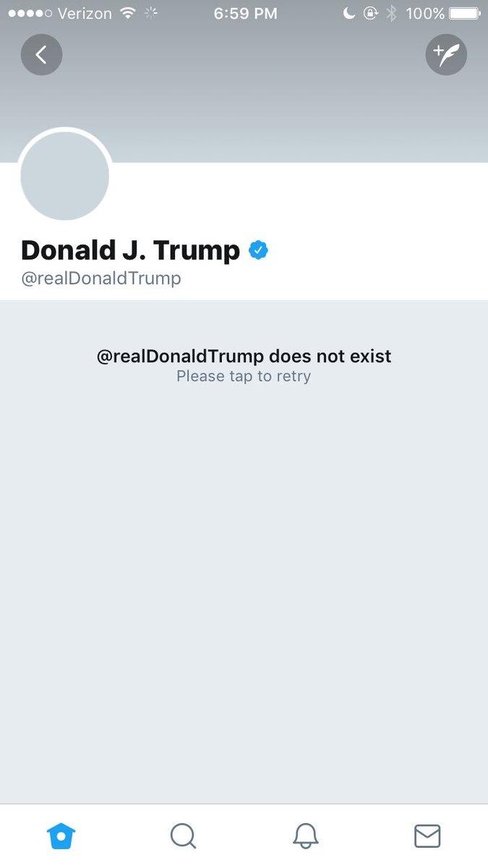
Task: Open the compose new tweet feather icon
Action: point(446,55)
